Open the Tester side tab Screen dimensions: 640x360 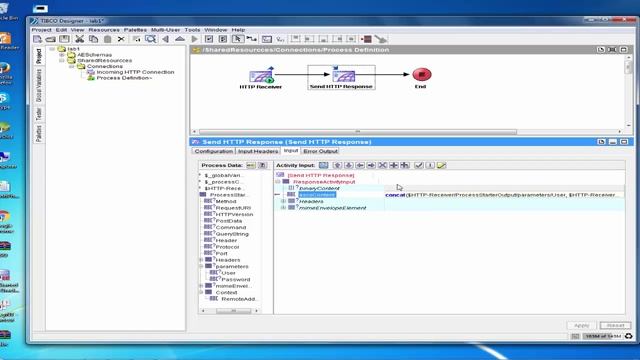click(39, 113)
